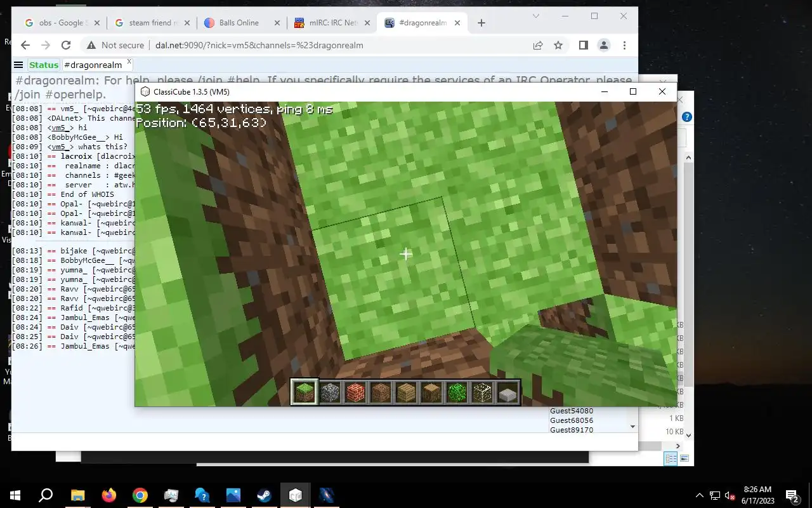Screen dimensions: 812x508
Task: Select the cobblestone block in the hotbar
Action: tap(330, 392)
